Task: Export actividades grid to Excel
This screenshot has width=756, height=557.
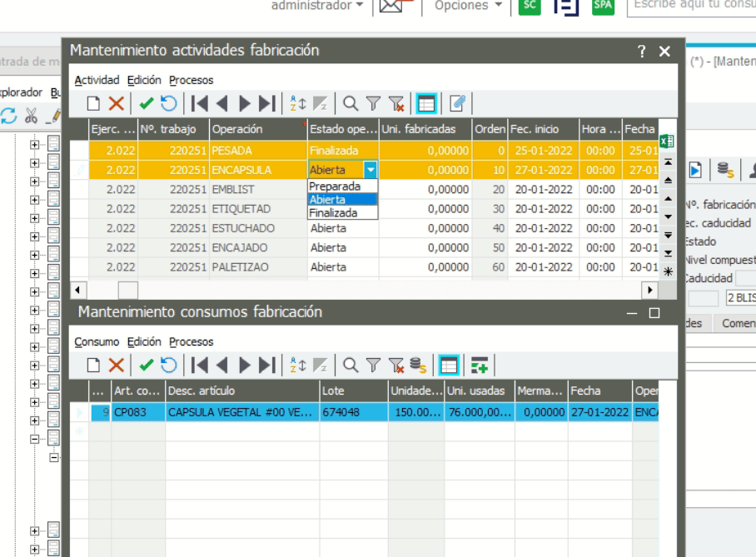Action: 667,142
